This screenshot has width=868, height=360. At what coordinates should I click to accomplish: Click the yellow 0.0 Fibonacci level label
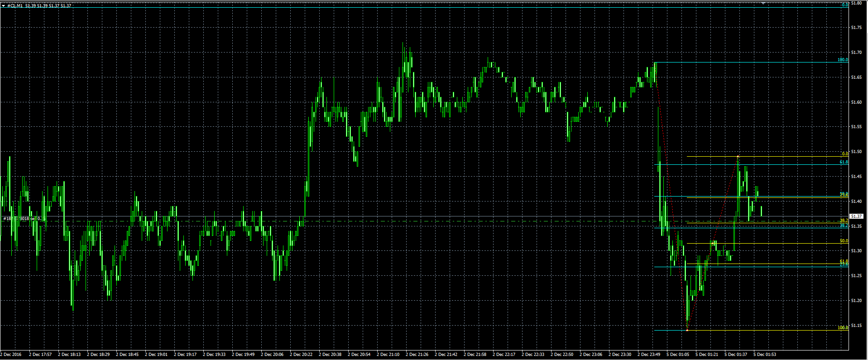tap(845, 154)
